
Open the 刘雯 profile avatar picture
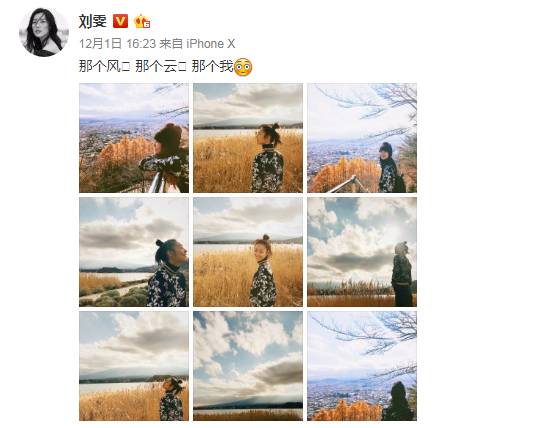[x=44, y=32]
